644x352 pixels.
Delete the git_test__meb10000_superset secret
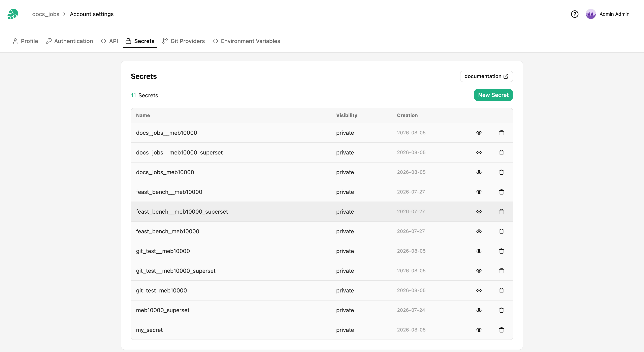point(502,271)
